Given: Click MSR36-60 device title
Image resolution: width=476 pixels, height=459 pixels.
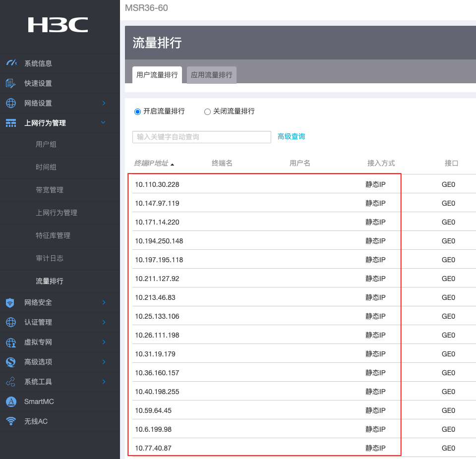Looking at the screenshot, I should (146, 8).
